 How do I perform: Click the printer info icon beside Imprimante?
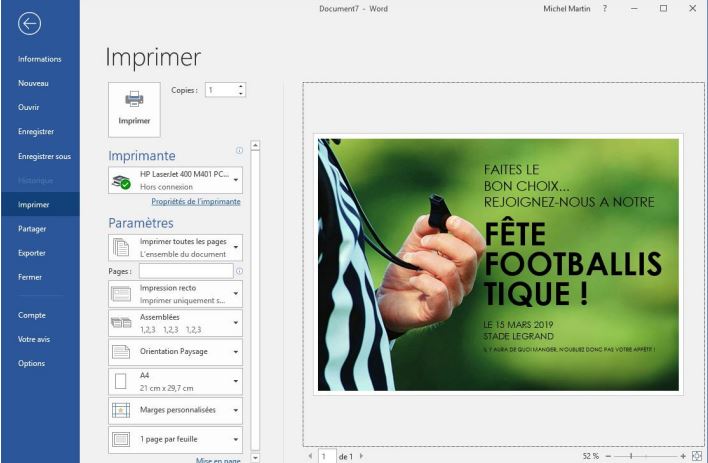coord(239,151)
